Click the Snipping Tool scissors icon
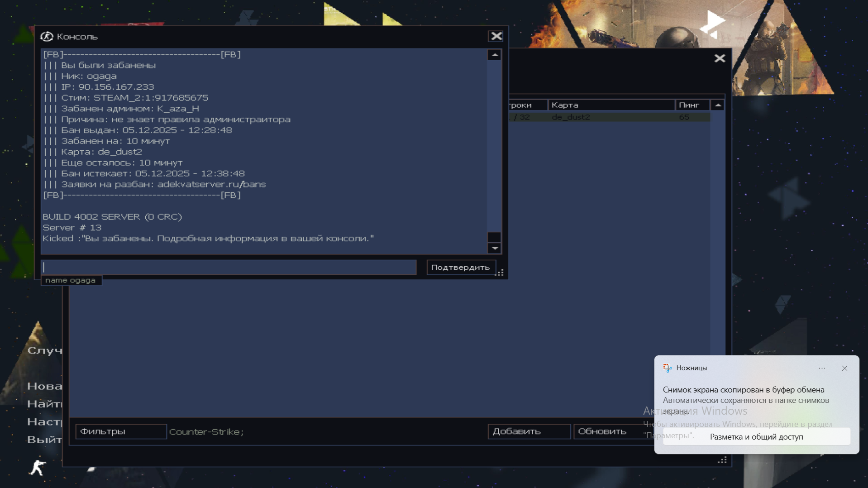868x488 pixels. click(667, 368)
